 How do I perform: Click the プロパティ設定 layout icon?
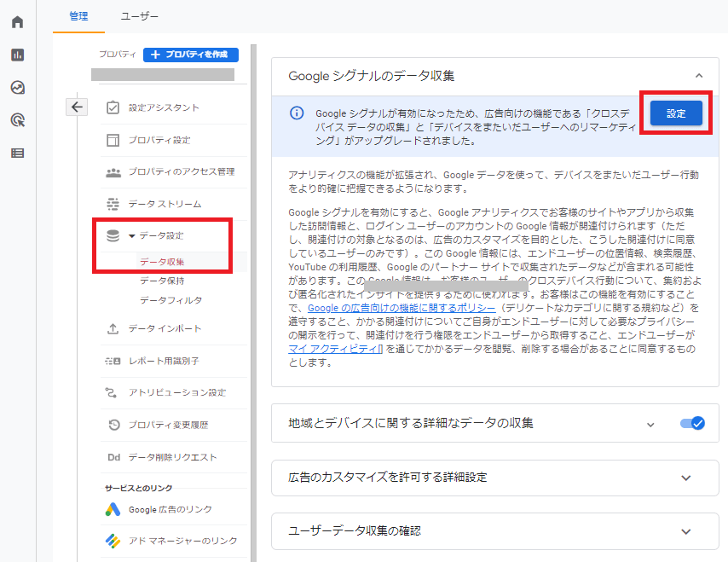click(113, 140)
